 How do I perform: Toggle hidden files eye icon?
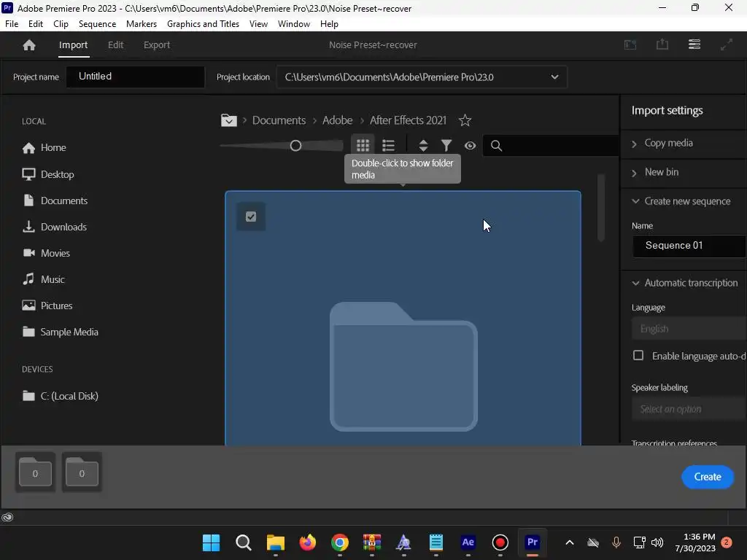pyautogui.click(x=471, y=145)
